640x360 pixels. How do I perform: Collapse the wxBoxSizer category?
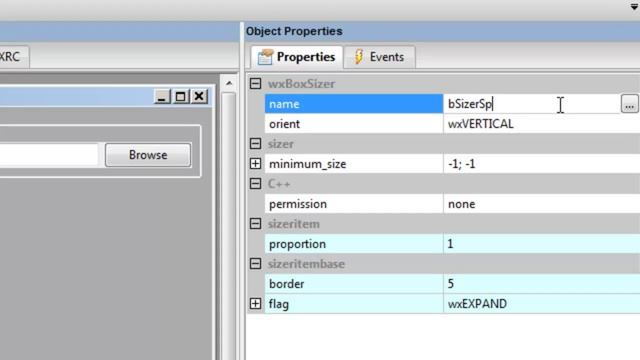click(x=256, y=84)
